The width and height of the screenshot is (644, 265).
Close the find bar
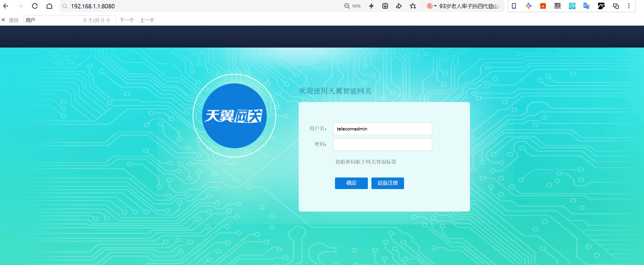click(x=3, y=20)
